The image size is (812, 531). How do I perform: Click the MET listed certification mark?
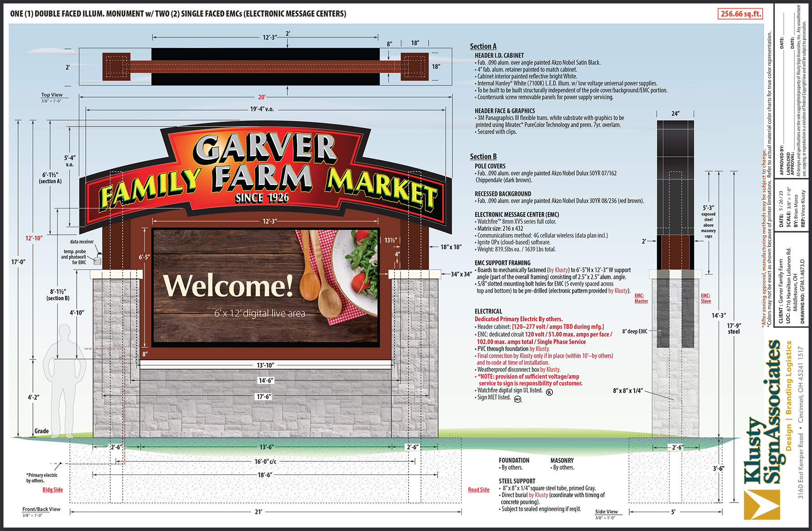coord(518,399)
